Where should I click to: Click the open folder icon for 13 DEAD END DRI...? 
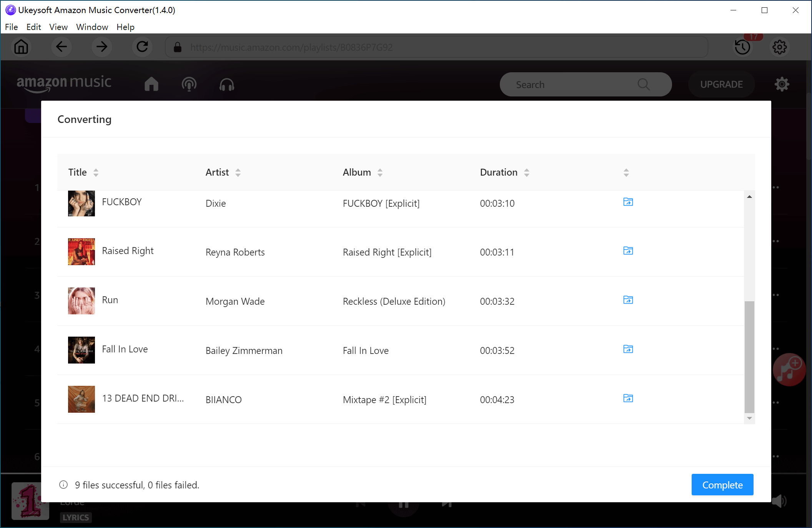pos(627,398)
